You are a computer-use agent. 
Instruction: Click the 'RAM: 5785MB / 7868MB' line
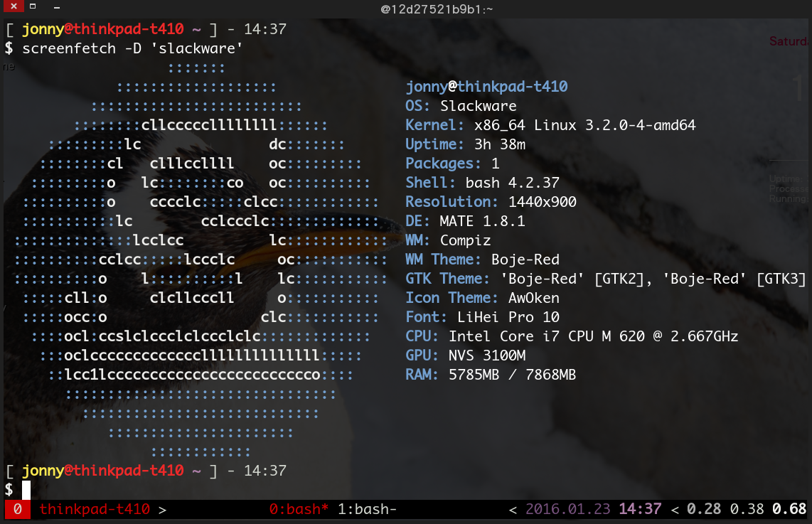point(491,375)
